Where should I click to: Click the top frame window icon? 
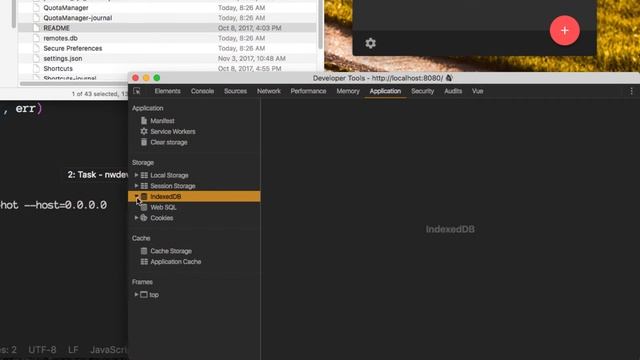144,294
